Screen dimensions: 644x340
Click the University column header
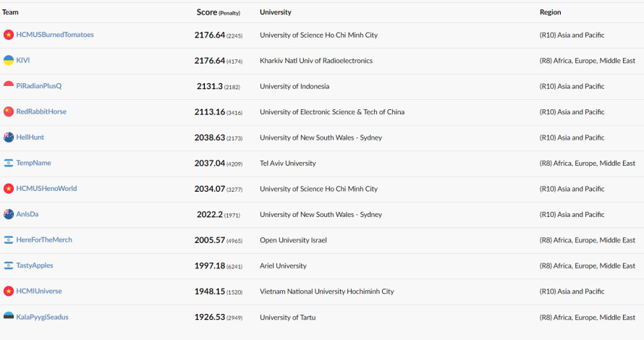[x=276, y=12]
